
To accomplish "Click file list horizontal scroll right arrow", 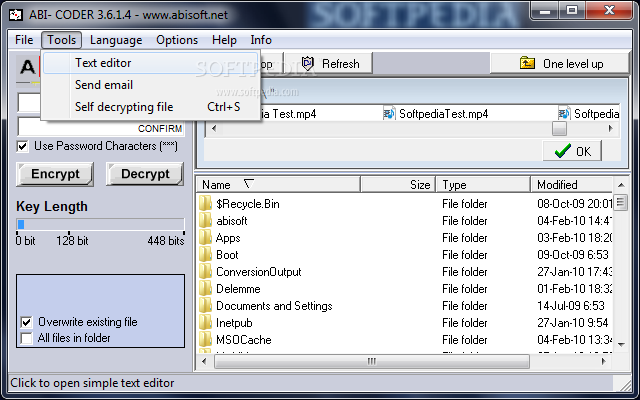I will coord(604,361).
